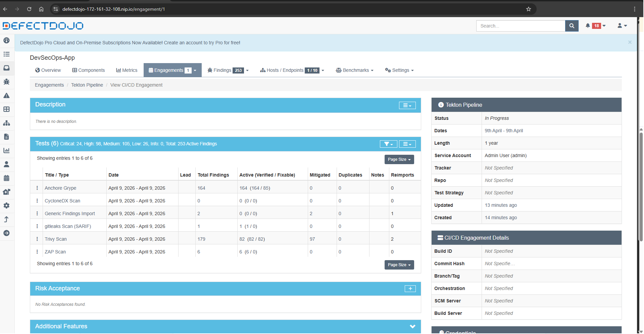Screen dimensions: 644x334
Task: Select the bug icon for Findings in sidebar
Action: [7, 82]
